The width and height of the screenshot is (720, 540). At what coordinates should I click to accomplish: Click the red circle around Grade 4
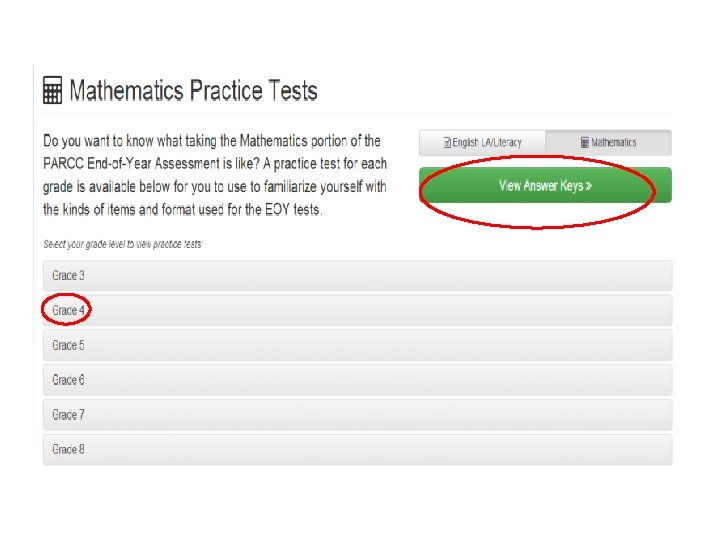pos(67,309)
